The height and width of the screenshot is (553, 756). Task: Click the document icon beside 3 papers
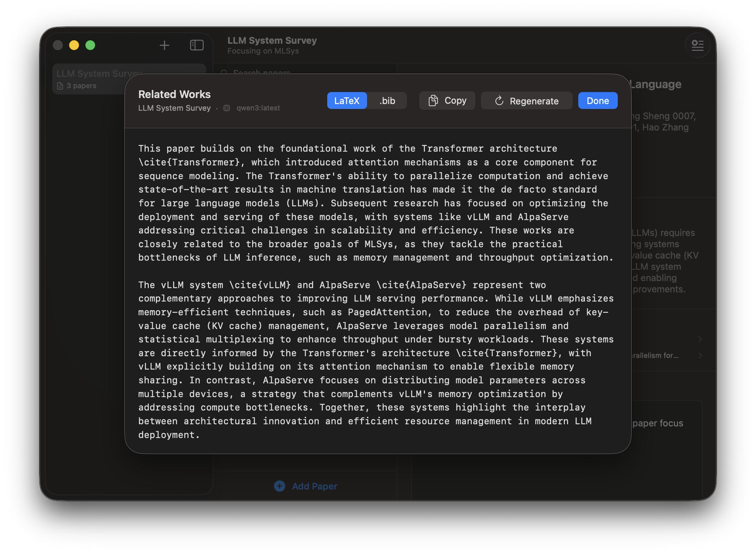coord(60,86)
